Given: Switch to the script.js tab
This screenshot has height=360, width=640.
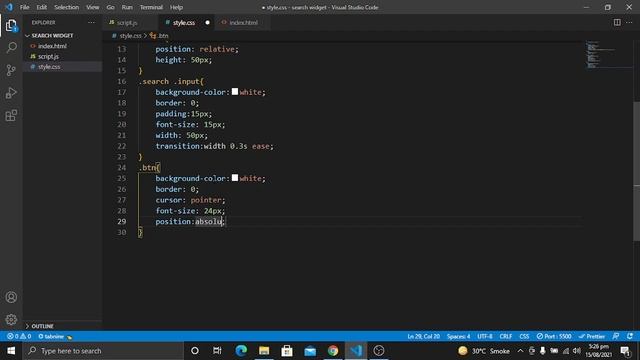Looking at the screenshot, I should click(127, 22).
